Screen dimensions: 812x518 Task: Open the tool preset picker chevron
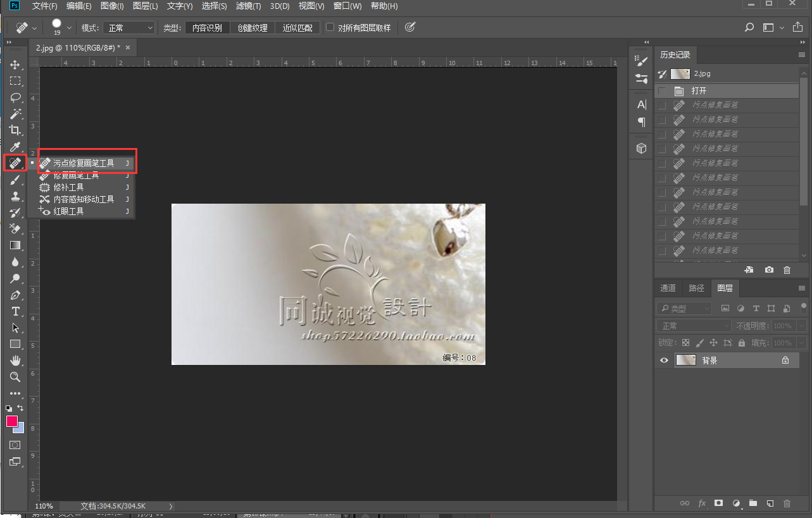coord(35,28)
